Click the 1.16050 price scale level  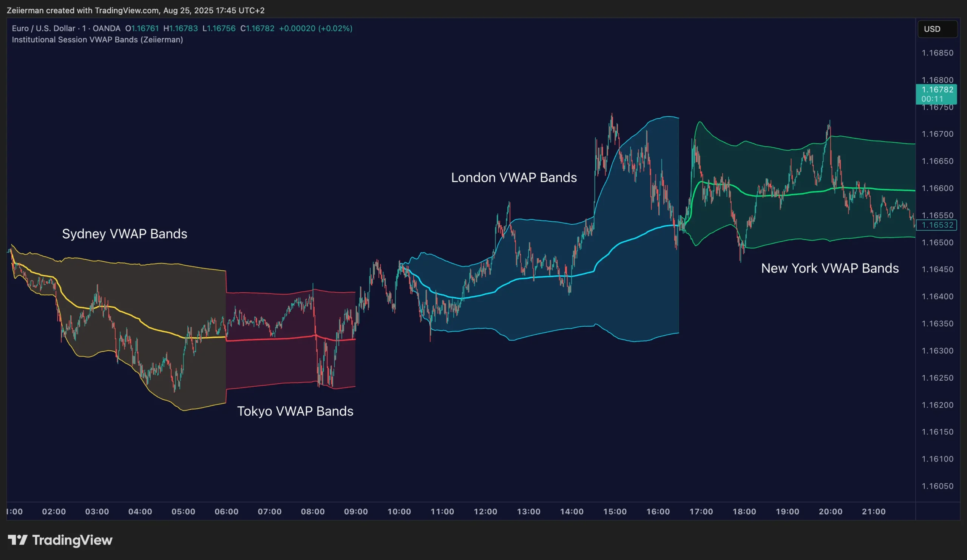pyautogui.click(x=937, y=486)
